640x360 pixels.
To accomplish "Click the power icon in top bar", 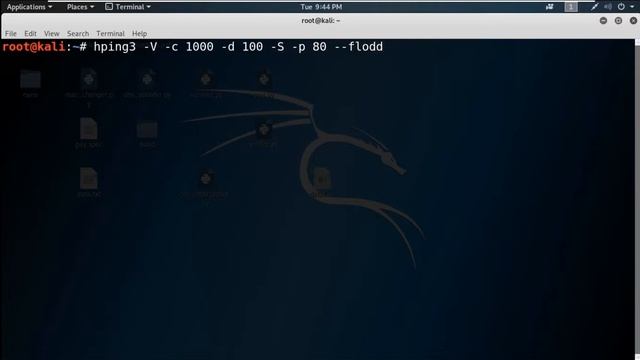I will [621, 7].
